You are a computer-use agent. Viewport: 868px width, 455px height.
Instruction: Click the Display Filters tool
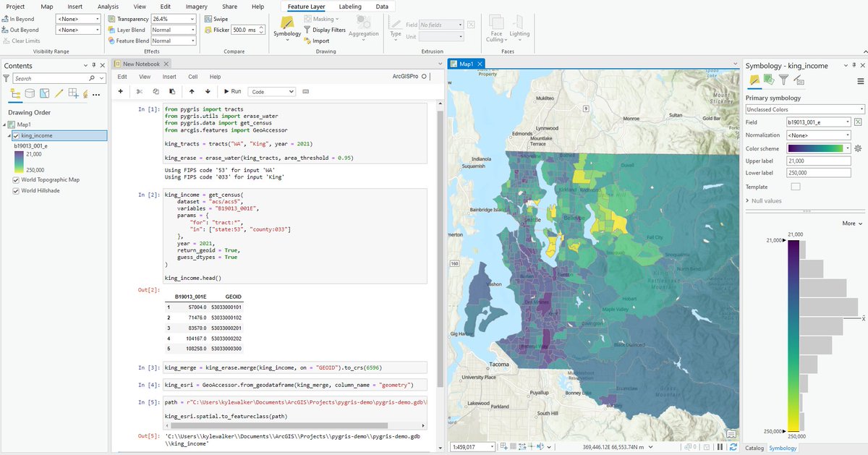tap(324, 30)
